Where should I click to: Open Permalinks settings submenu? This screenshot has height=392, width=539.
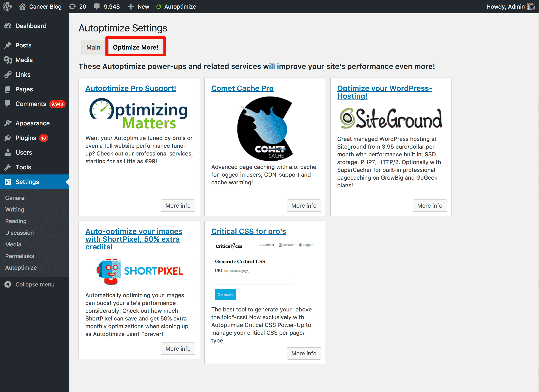click(x=19, y=256)
